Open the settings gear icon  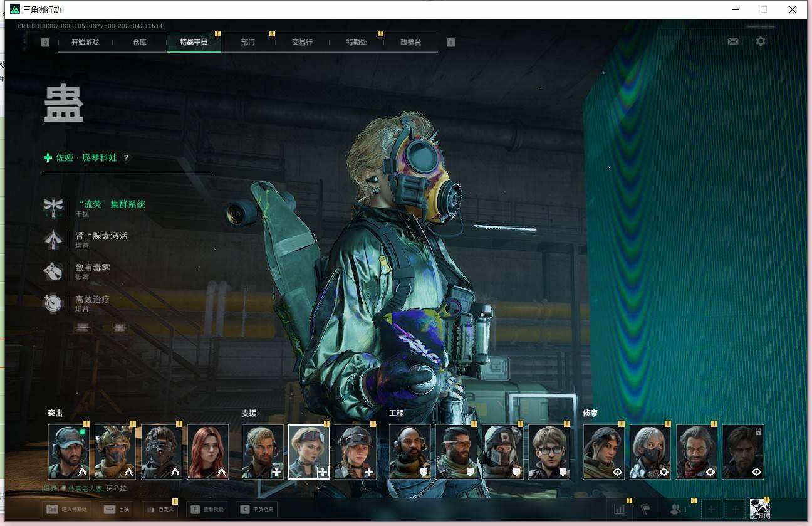click(761, 41)
